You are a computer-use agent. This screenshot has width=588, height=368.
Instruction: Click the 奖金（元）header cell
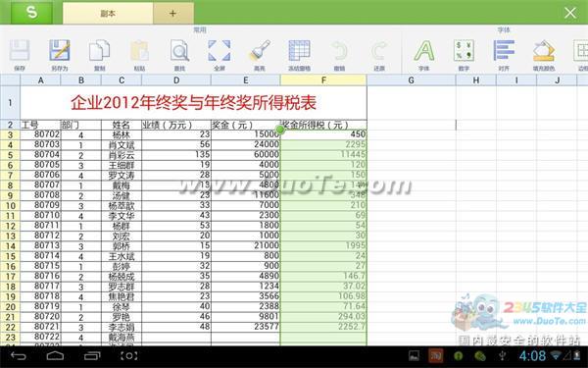pos(246,125)
